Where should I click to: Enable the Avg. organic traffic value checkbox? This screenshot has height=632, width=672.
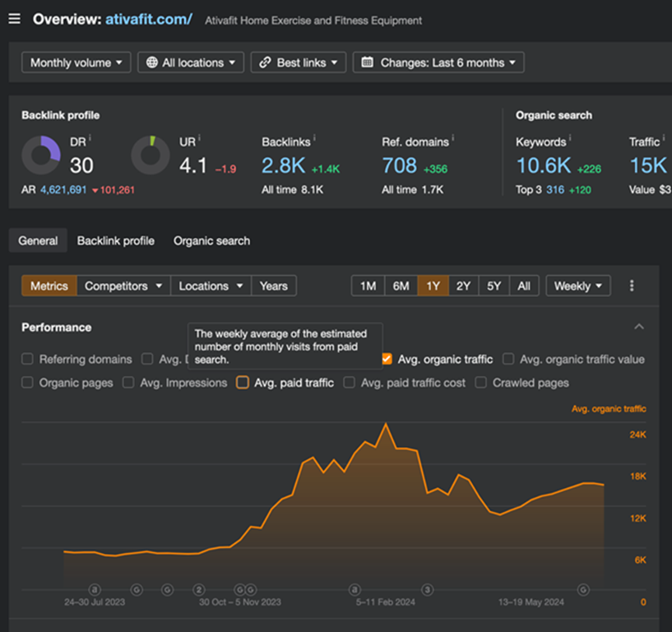[x=508, y=359]
